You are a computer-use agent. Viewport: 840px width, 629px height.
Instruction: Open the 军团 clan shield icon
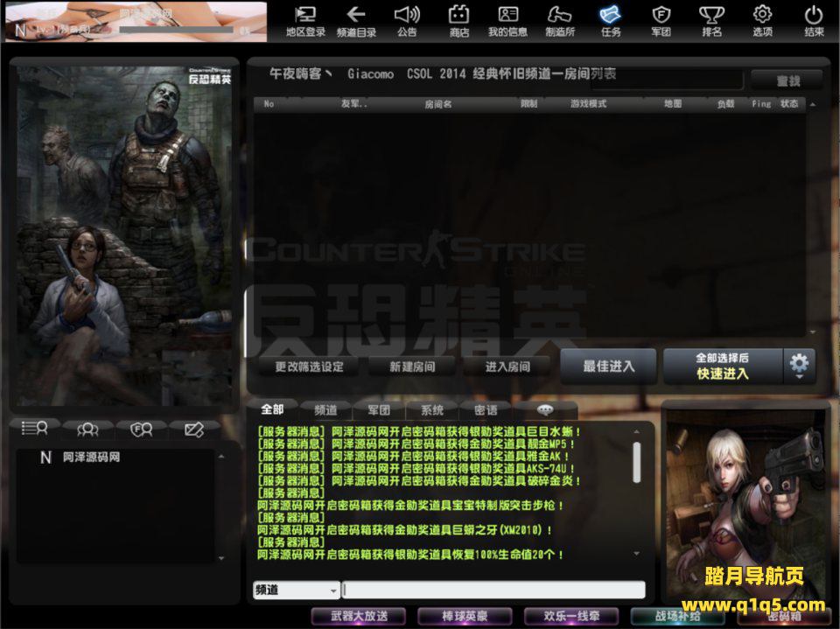(661, 21)
